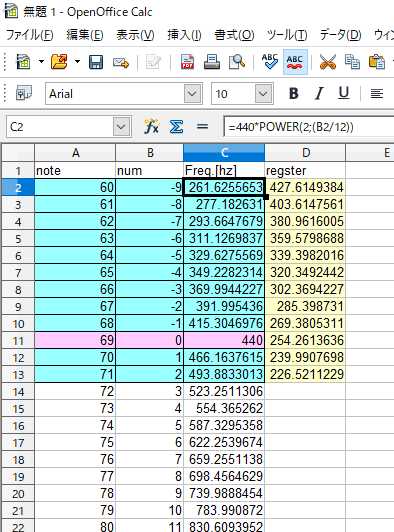This screenshot has height=532, width=394.
Task: Select column D header
Action: coord(305,153)
